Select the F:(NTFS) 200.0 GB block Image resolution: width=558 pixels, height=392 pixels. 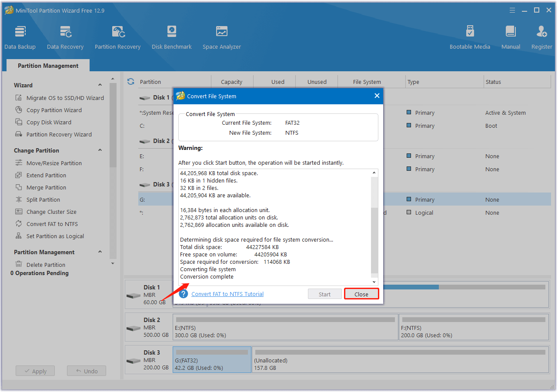click(x=474, y=327)
